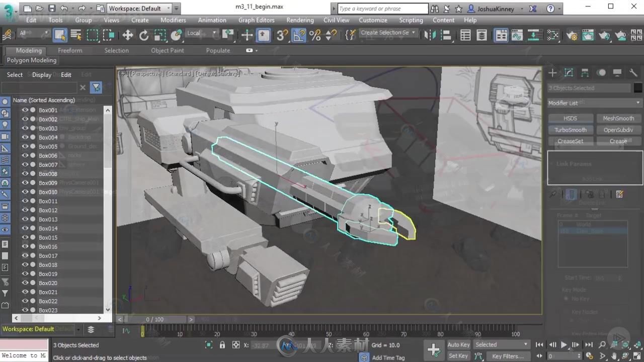The image size is (644, 362).
Task: Click the OpenSubdiv button
Action: tap(618, 130)
